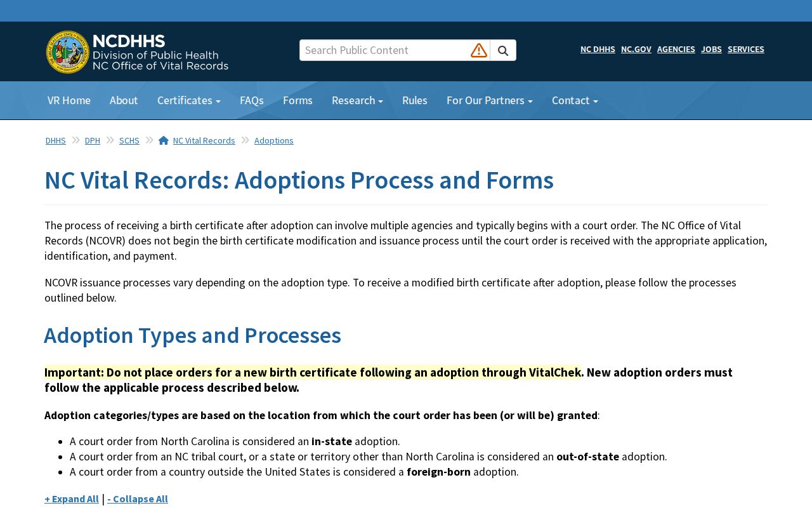Open the AGENCIES top link
The image size is (812, 508).
676,50
